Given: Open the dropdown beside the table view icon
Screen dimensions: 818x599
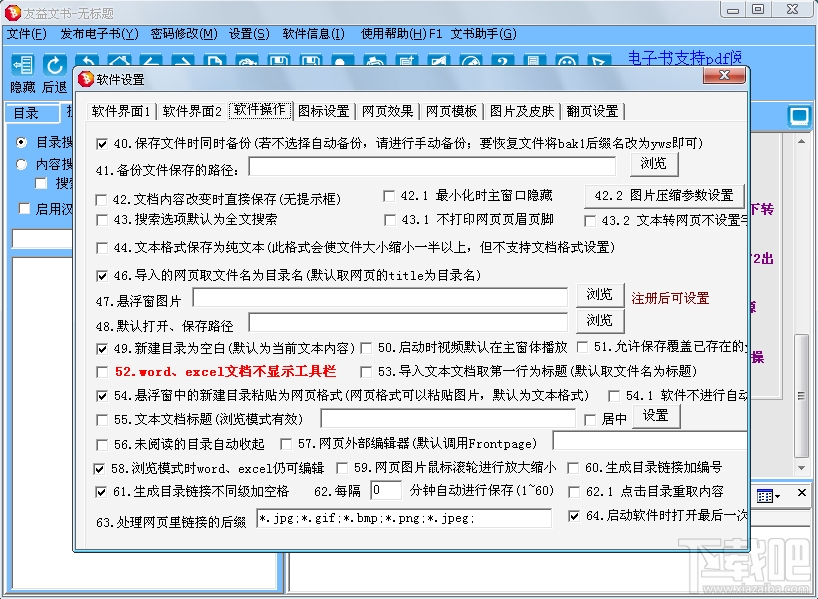Looking at the screenshot, I should [778, 496].
